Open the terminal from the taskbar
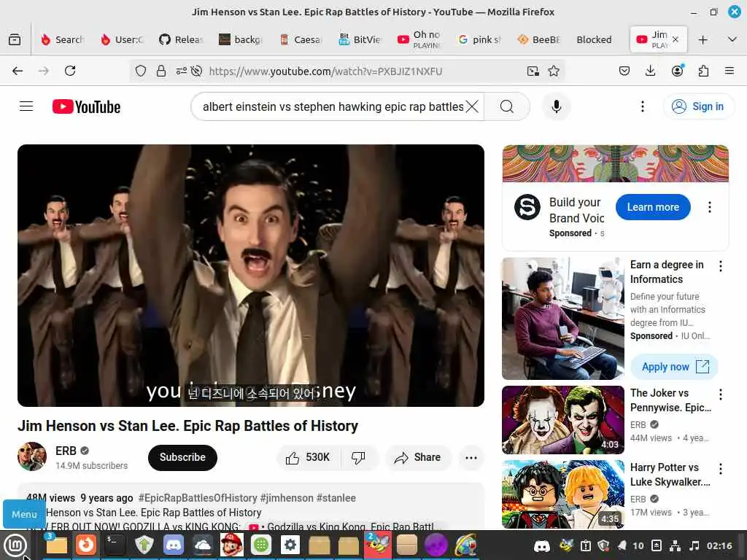 tap(115, 545)
